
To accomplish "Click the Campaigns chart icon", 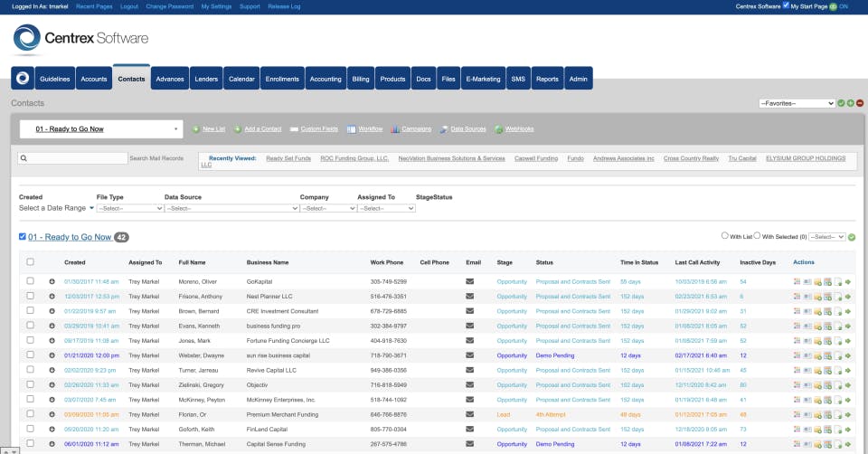I will 395,129.
